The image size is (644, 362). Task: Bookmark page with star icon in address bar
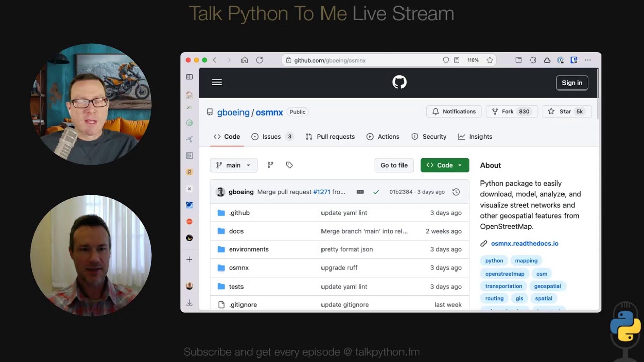[490, 60]
